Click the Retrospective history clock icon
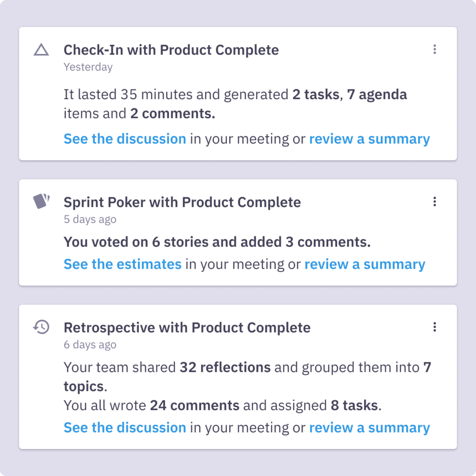This screenshot has height=476, width=476. 42,327
